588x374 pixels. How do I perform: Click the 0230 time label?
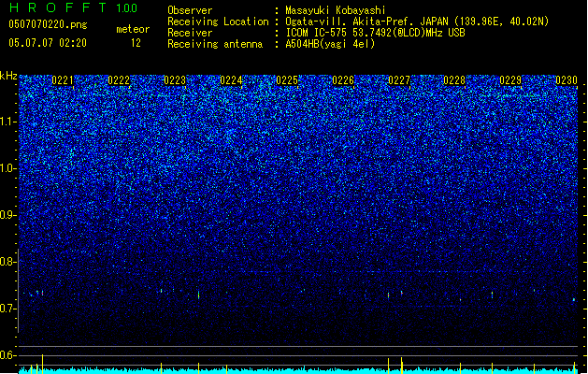566,80
